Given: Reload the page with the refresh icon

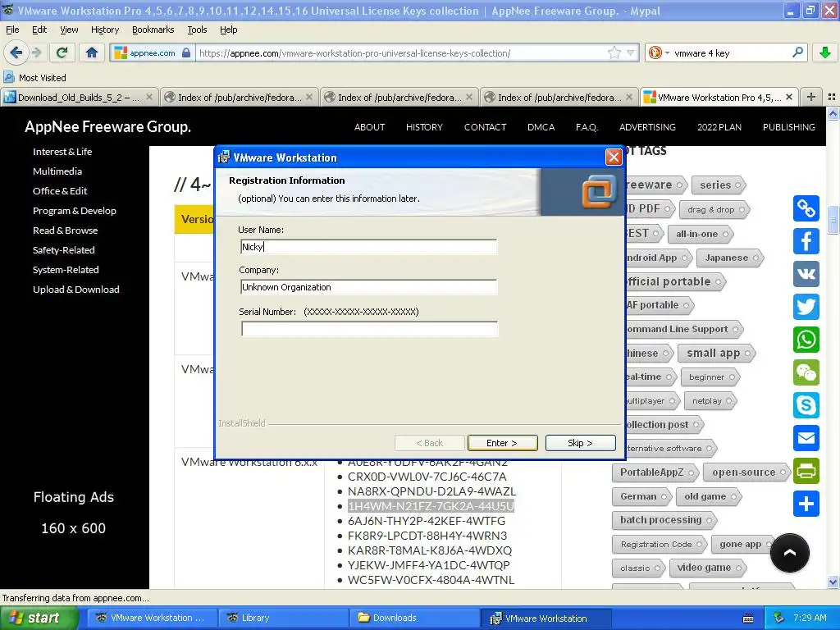Looking at the screenshot, I should [62, 52].
